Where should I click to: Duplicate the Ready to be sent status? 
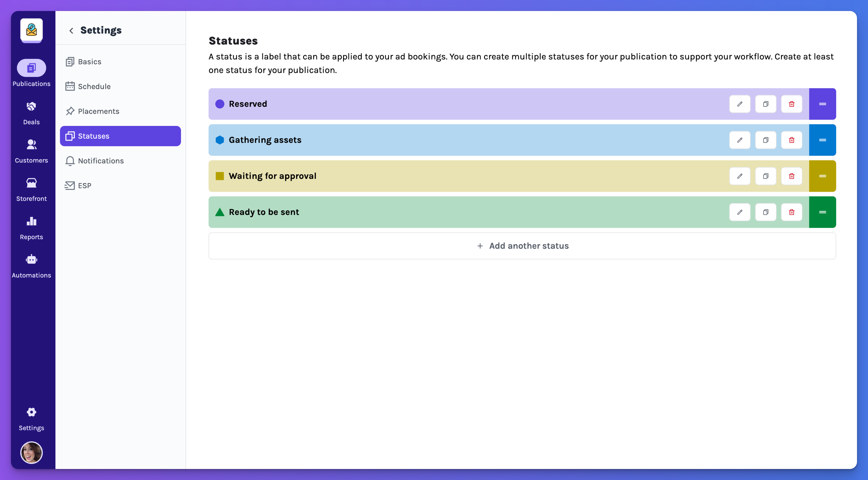tap(766, 212)
